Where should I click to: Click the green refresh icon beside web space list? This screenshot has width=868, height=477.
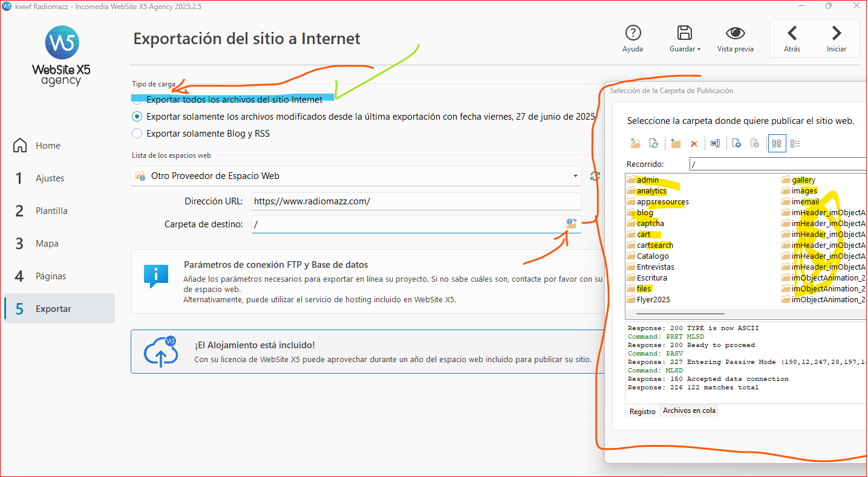tap(595, 176)
